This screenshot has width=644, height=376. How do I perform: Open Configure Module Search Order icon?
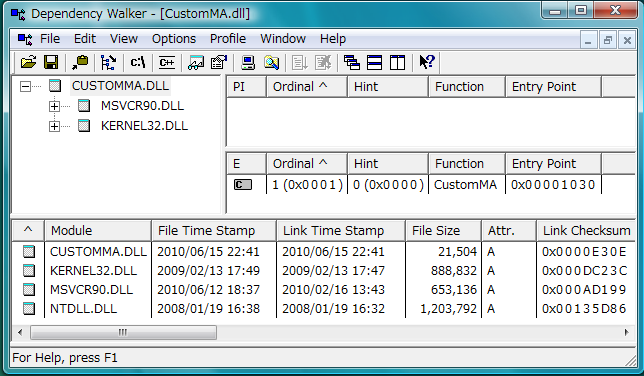pyautogui.click(x=271, y=62)
